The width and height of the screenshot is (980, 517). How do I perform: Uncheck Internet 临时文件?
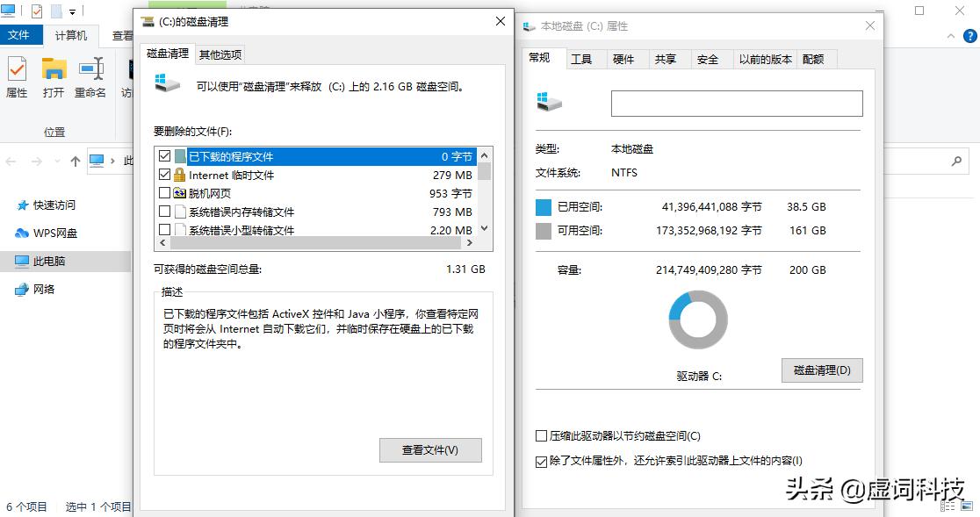coord(164,174)
